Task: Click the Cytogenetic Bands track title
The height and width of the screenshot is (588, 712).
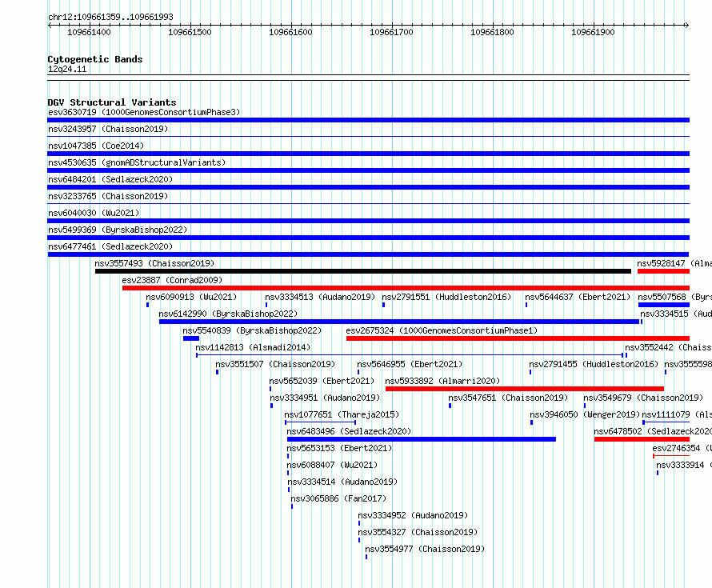Action: click(95, 59)
